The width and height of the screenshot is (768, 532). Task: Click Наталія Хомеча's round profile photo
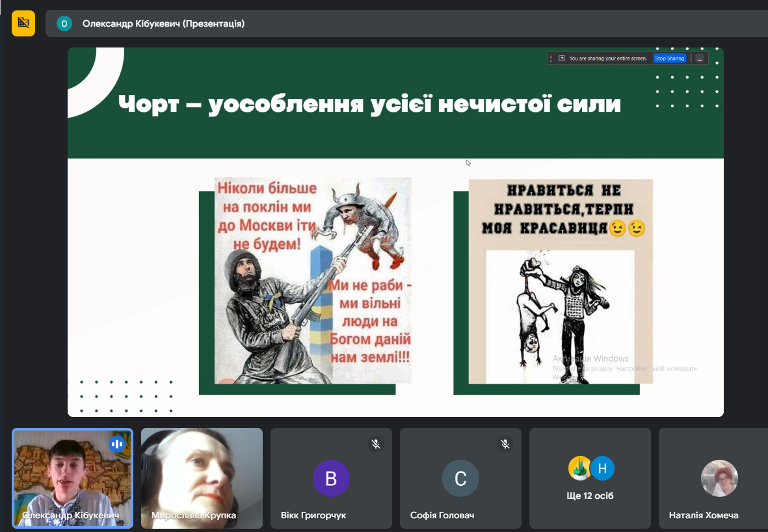719,479
